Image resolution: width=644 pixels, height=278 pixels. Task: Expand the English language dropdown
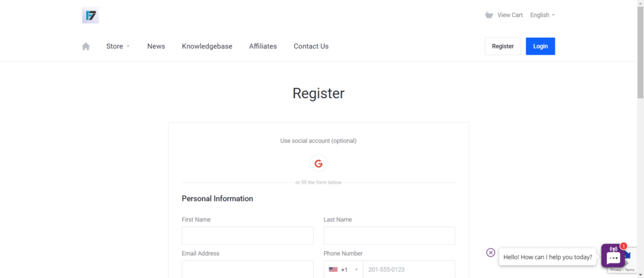(x=542, y=15)
